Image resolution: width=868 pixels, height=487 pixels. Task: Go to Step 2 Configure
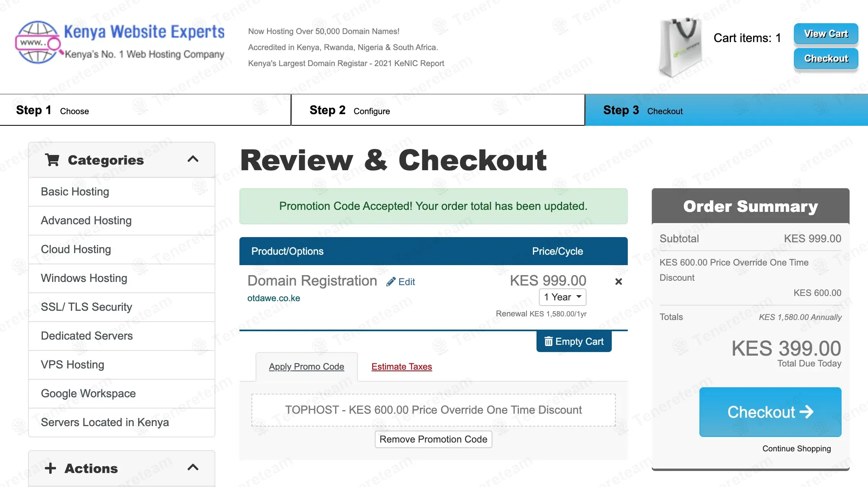click(438, 110)
